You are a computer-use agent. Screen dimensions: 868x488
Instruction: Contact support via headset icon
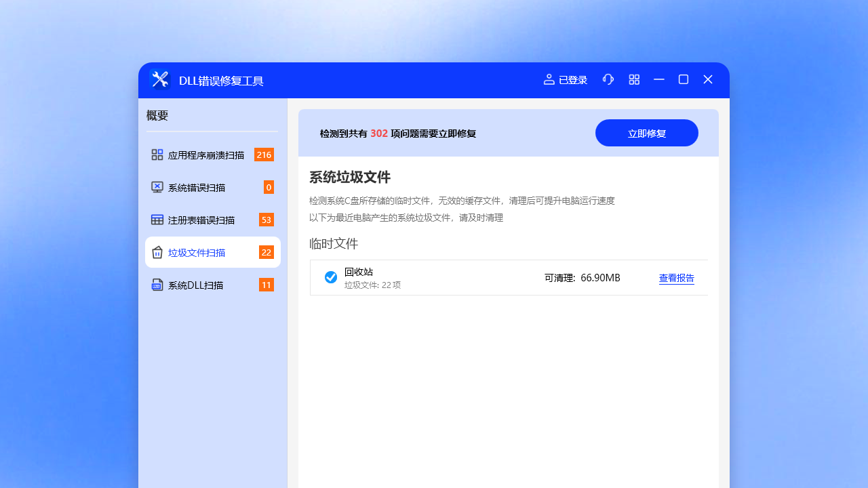608,79
